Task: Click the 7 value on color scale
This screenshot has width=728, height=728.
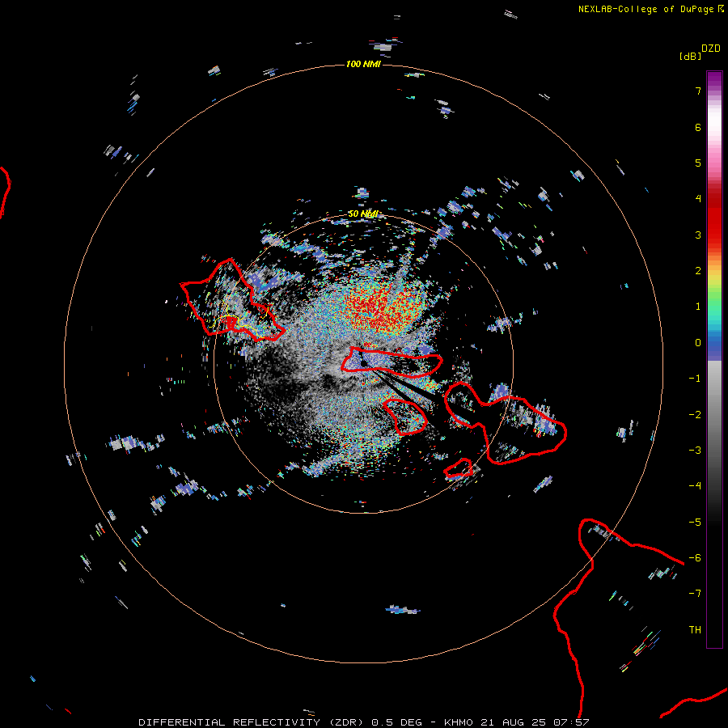Action: tap(698, 91)
